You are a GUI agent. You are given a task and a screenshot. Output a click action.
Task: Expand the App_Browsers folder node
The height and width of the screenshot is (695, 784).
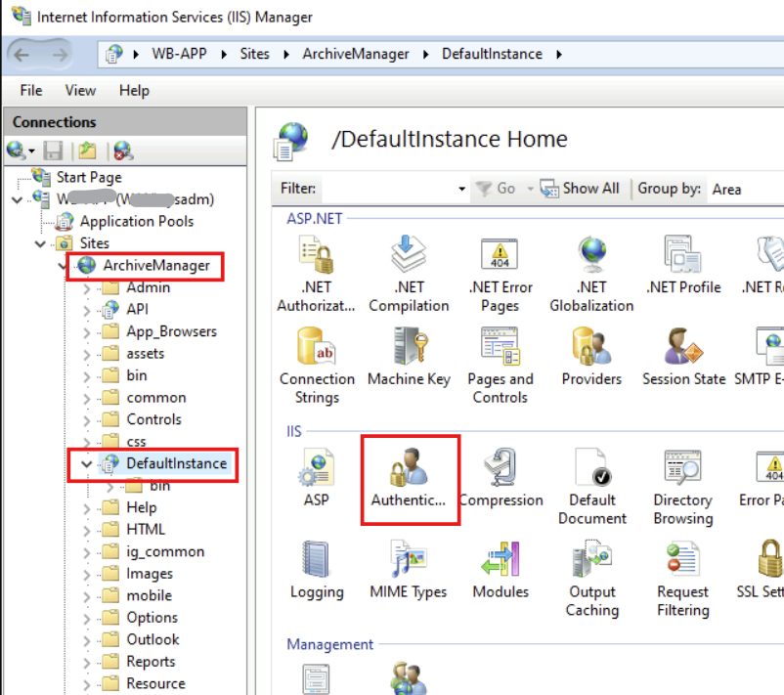[x=86, y=332]
